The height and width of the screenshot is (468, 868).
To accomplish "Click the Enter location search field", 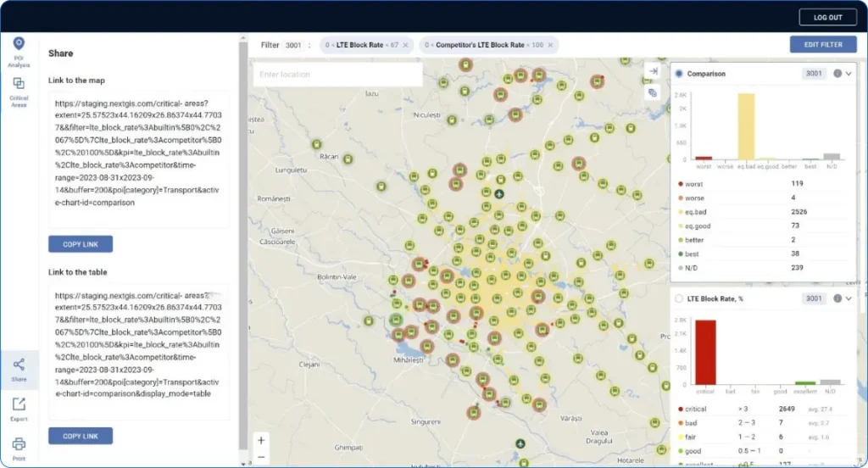I will tap(337, 75).
